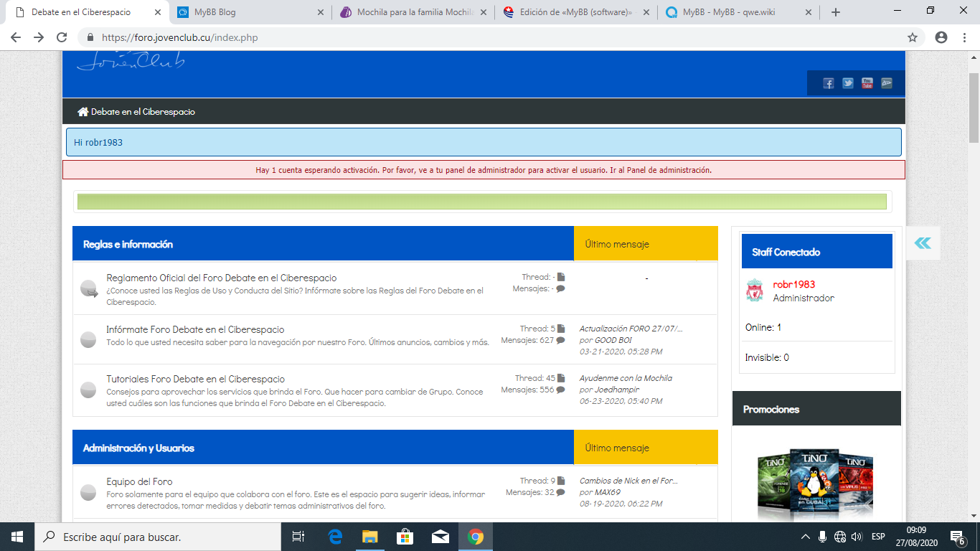Click the green progress bar below notices

(481, 202)
